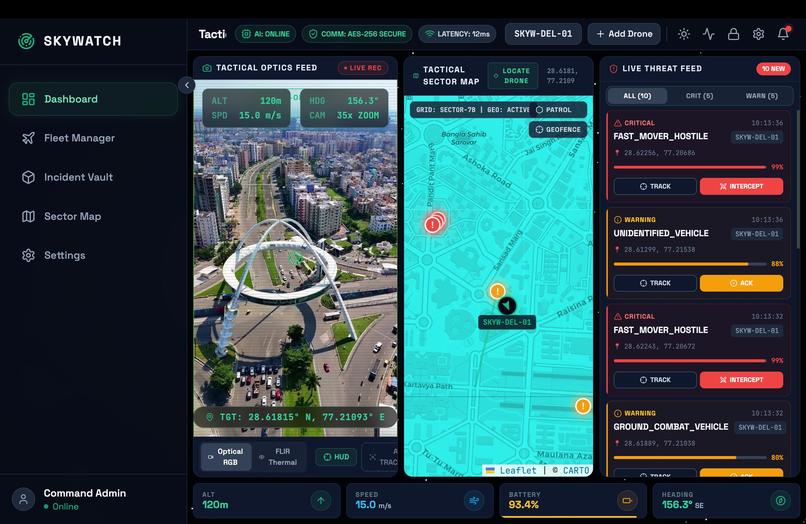The image size is (806, 524).
Task: Select the ALL (10) threat tab
Action: pos(637,96)
